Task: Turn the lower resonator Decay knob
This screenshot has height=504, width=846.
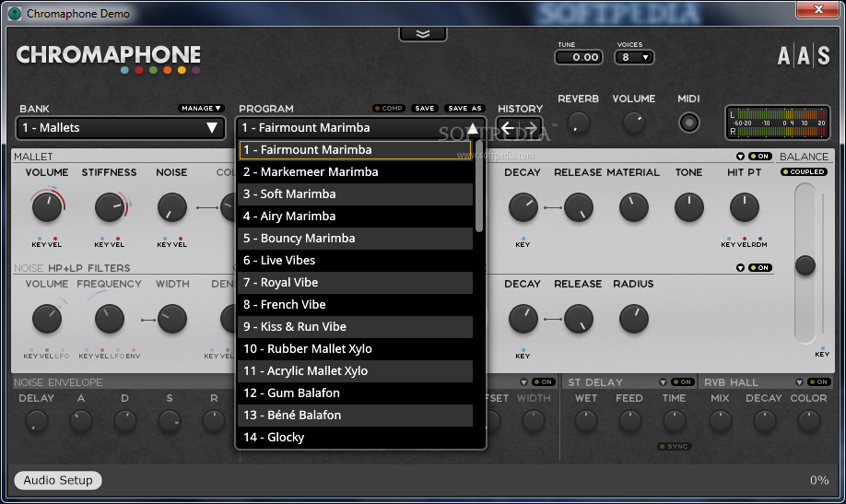Action: [523, 319]
